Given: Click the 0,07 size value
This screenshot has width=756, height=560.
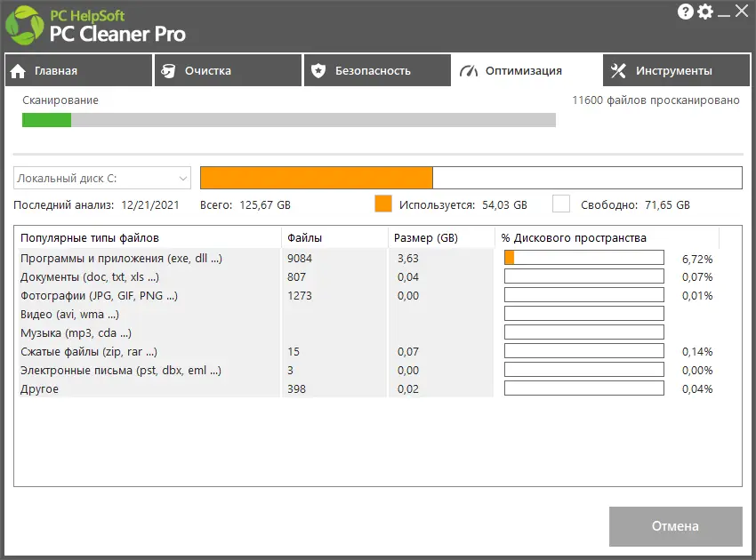Looking at the screenshot, I should [x=408, y=352].
